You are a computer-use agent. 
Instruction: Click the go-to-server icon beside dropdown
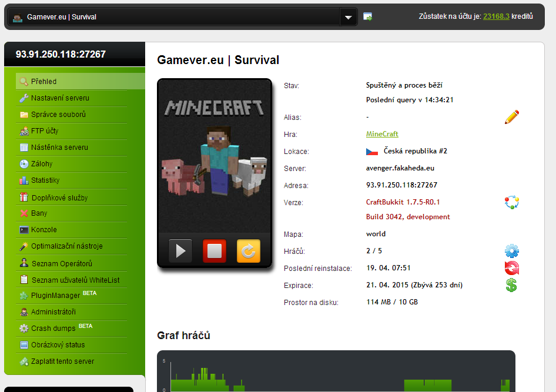368,16
